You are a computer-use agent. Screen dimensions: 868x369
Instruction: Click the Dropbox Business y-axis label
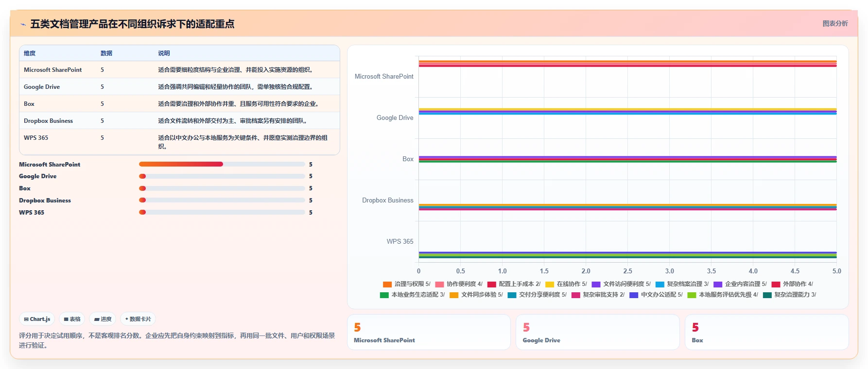click(x=387, y=200)
